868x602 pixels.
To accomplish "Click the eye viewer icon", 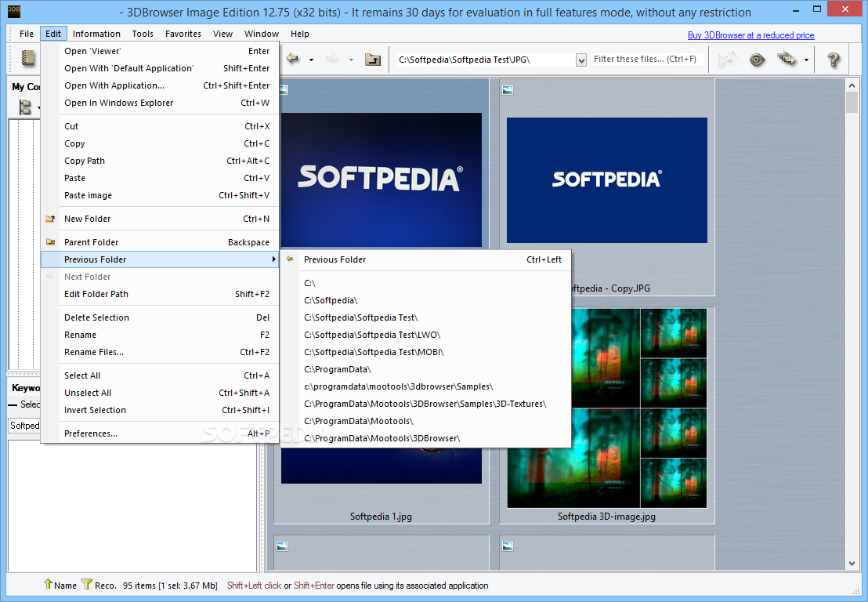I will coord(757,60).
